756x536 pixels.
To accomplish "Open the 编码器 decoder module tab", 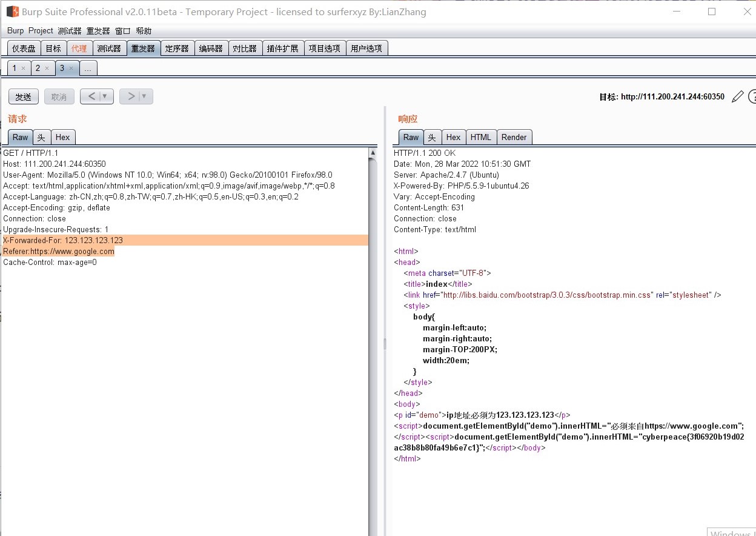I will point(211,47).
